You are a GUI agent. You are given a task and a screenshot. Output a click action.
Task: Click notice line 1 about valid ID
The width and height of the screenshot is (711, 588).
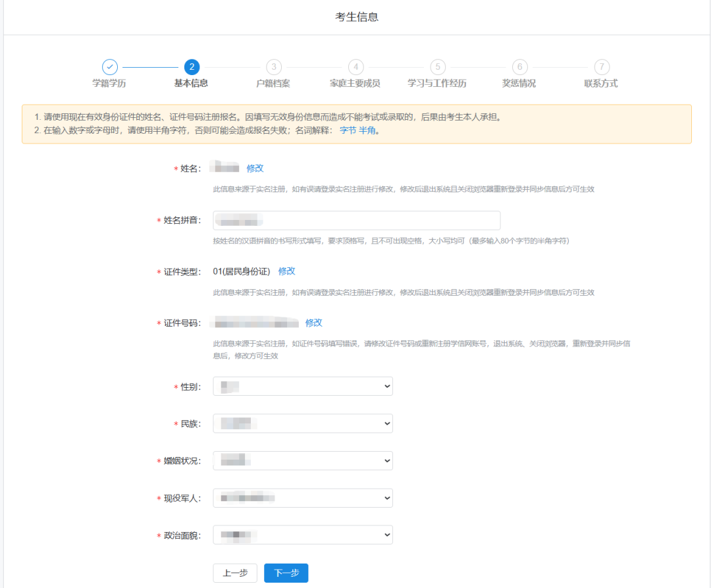click(269, 117)
